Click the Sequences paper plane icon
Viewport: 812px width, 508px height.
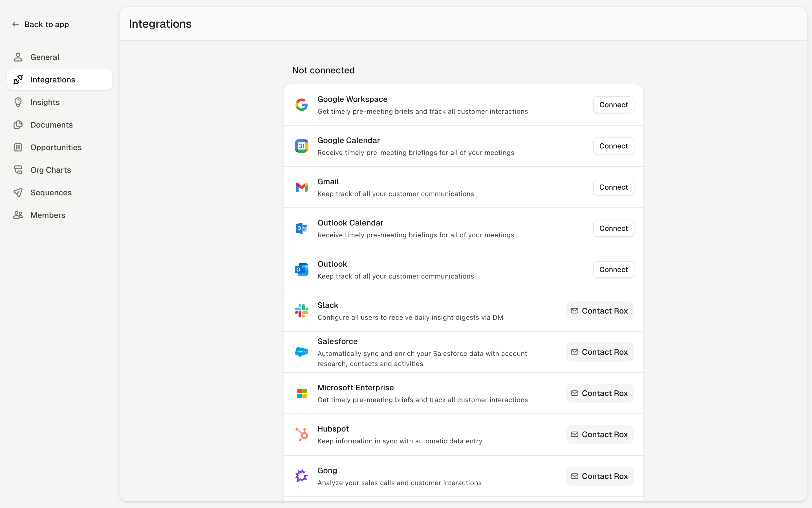click(x=18, y=192)
